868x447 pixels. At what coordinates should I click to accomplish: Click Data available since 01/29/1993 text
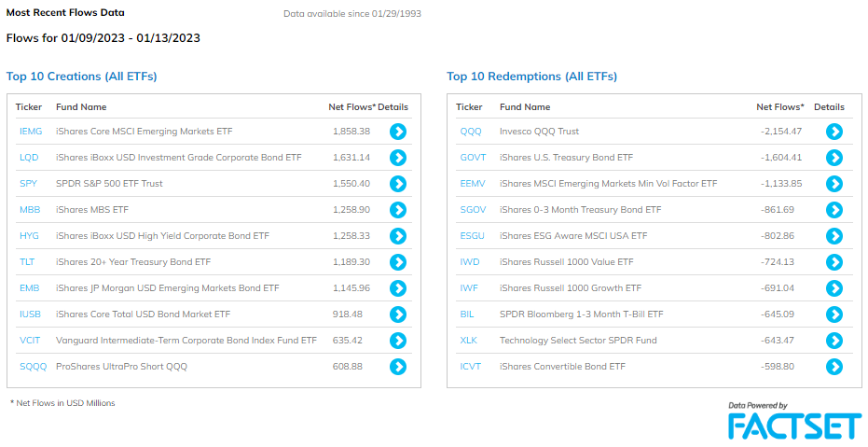(352, 14)
